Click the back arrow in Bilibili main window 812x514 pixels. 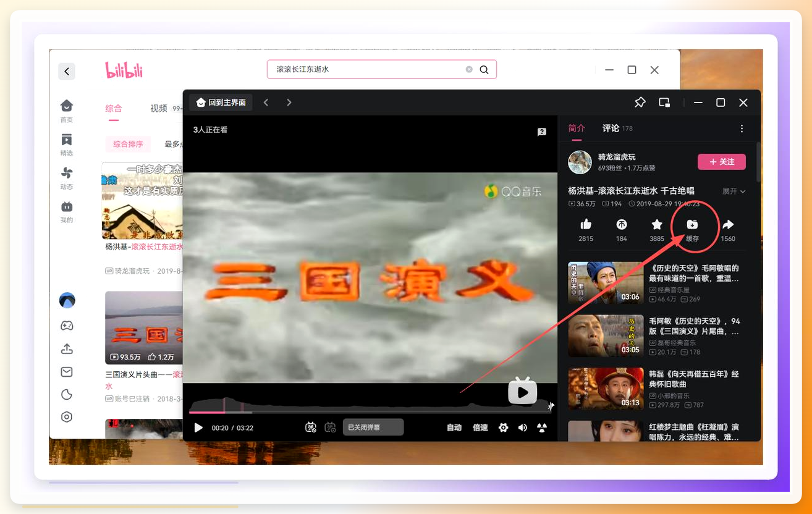[x=67, y=71]
